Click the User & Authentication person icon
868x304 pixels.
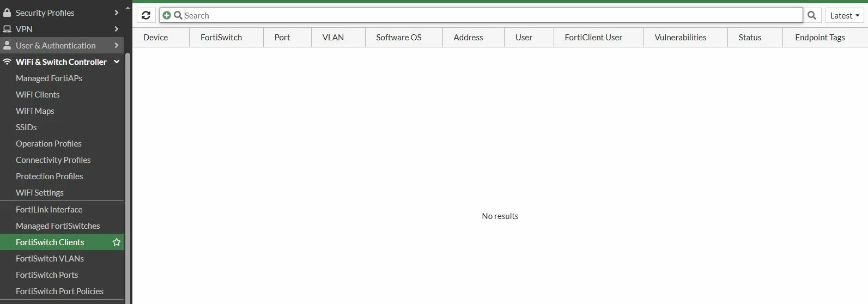[7, 45]
